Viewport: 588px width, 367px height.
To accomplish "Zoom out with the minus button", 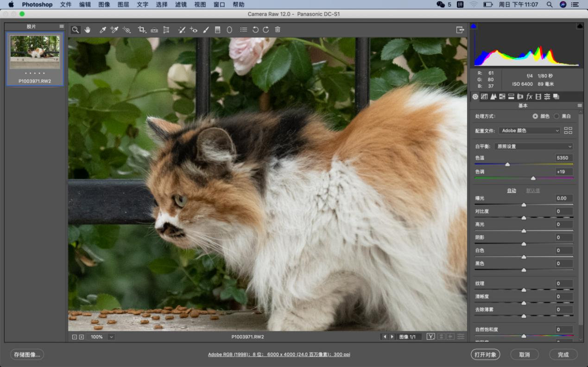I will point(75,337).
